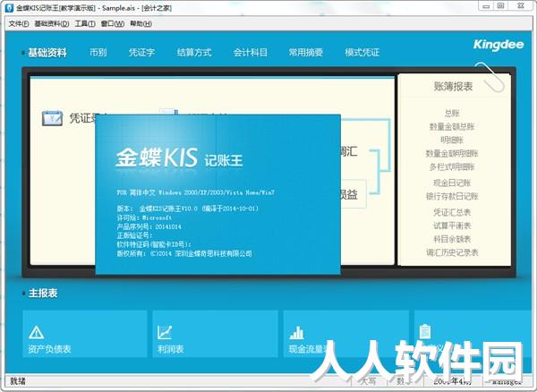Open 明细账 report
The height and width of the screenshot is (392, 537).
click(452, 140)
